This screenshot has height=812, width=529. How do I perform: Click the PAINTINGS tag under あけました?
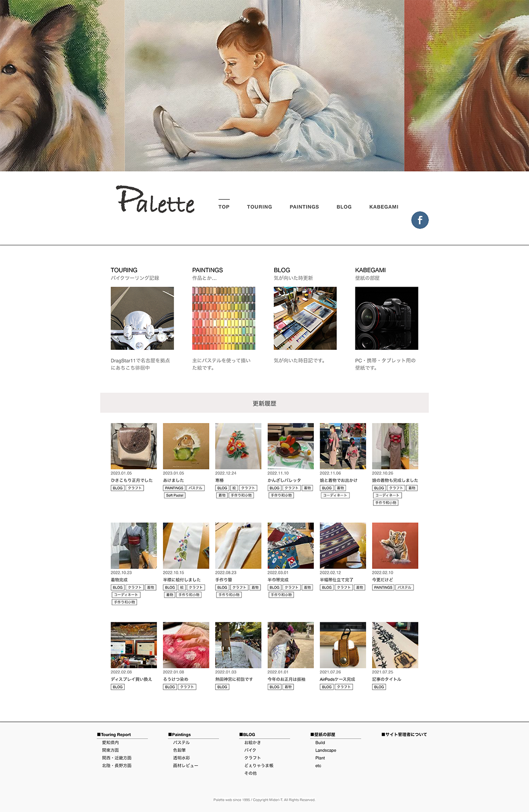(x=174, y=488)
